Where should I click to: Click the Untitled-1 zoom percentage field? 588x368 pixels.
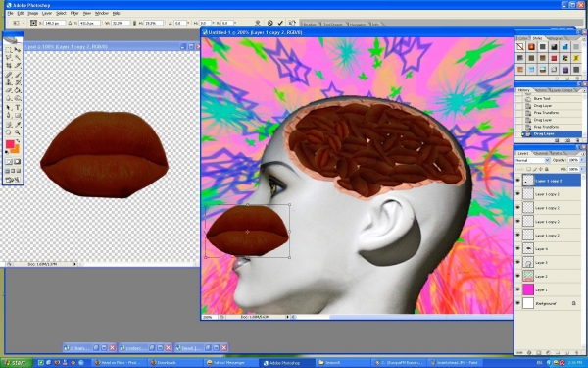coord(209,317)
